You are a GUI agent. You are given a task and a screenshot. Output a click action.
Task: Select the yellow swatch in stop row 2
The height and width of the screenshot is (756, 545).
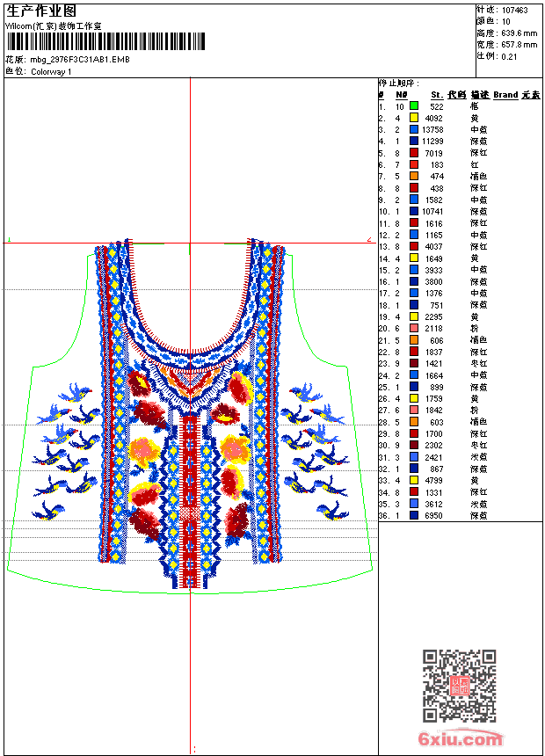coord(414,118)
